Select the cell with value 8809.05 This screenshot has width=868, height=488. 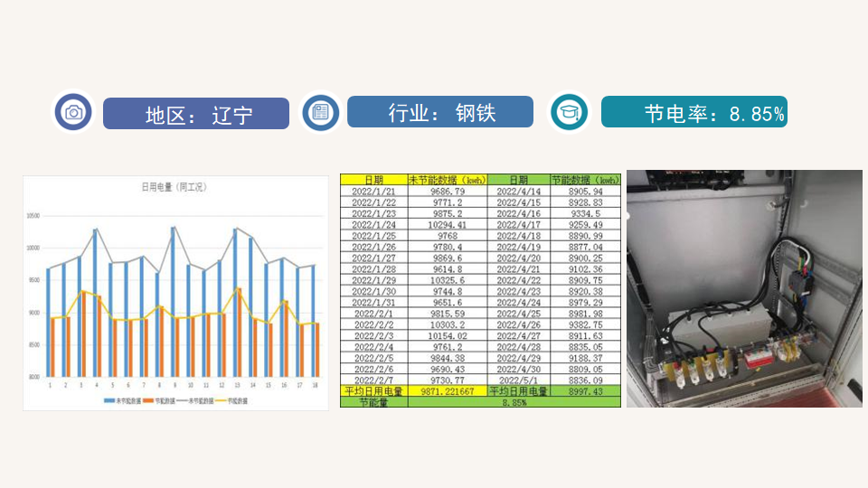point(586,369)
